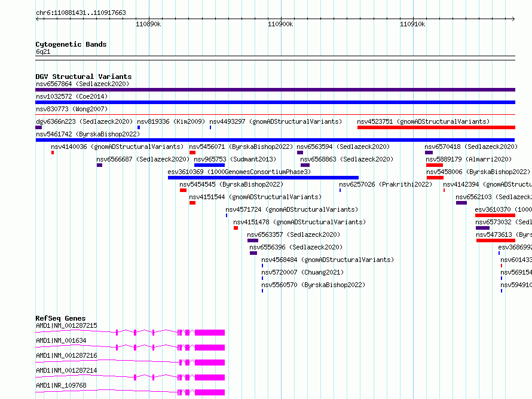Click the purple bar under nsv6562103
This screenshot has width=532, height=399.
coord(461,203)
